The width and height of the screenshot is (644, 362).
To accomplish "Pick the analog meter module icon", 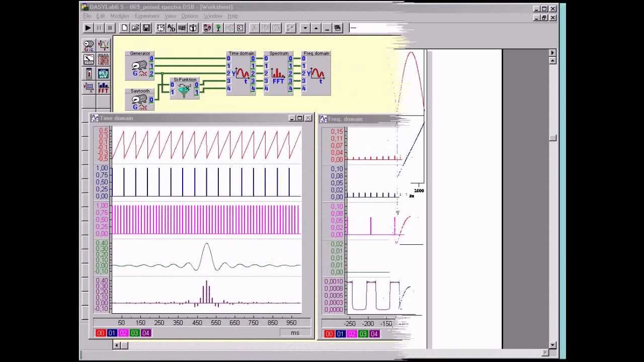I will point(89,60).
